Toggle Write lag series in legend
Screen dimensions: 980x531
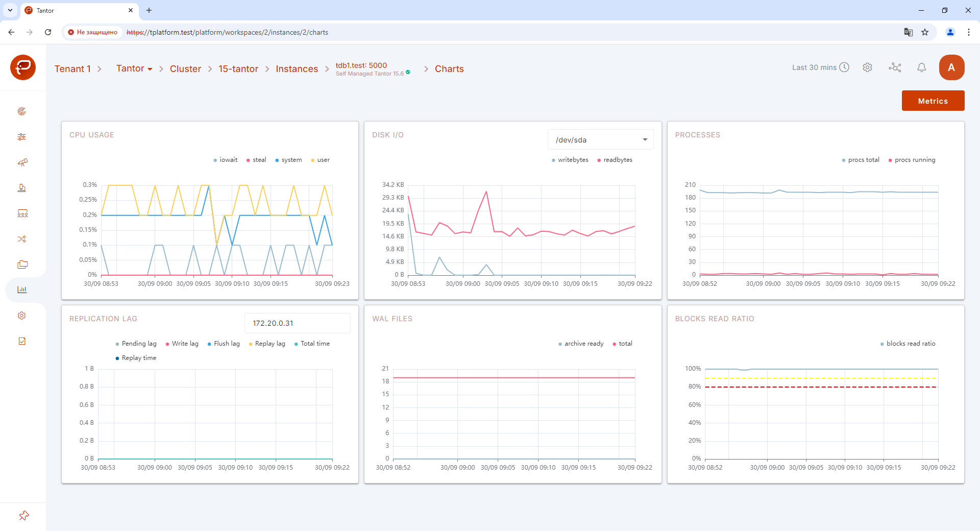(x=182, y=344)
